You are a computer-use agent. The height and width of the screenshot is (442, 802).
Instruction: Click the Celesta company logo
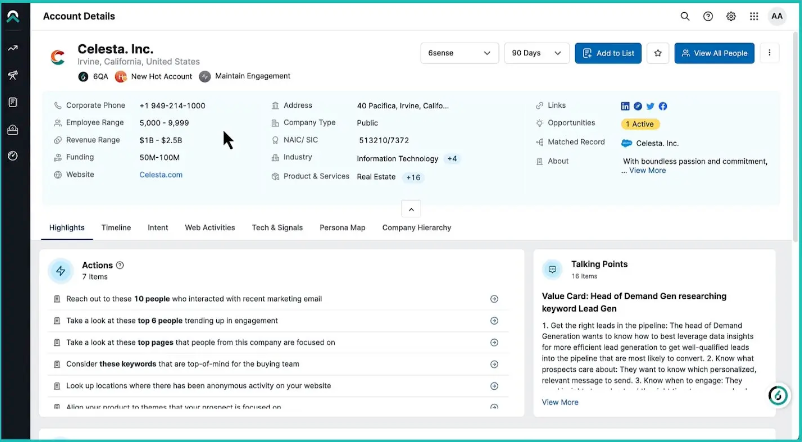57,57
